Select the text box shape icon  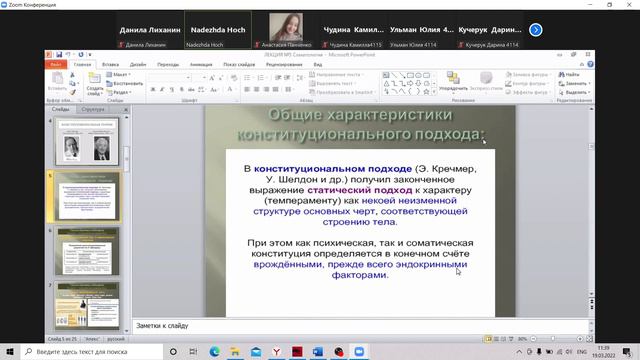386,75
